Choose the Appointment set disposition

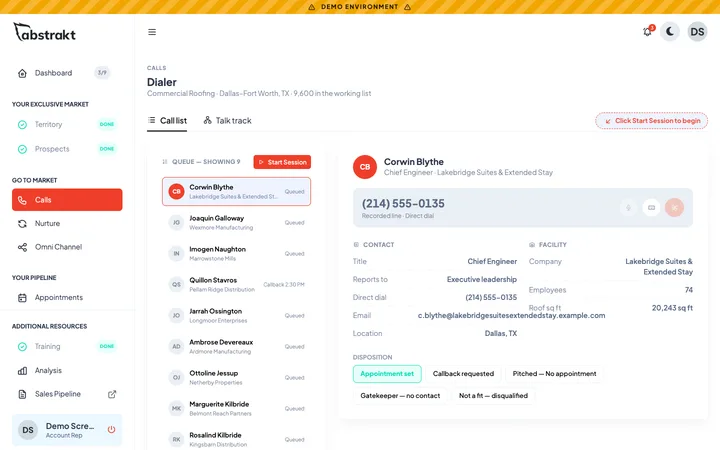(x=387, y=374)
